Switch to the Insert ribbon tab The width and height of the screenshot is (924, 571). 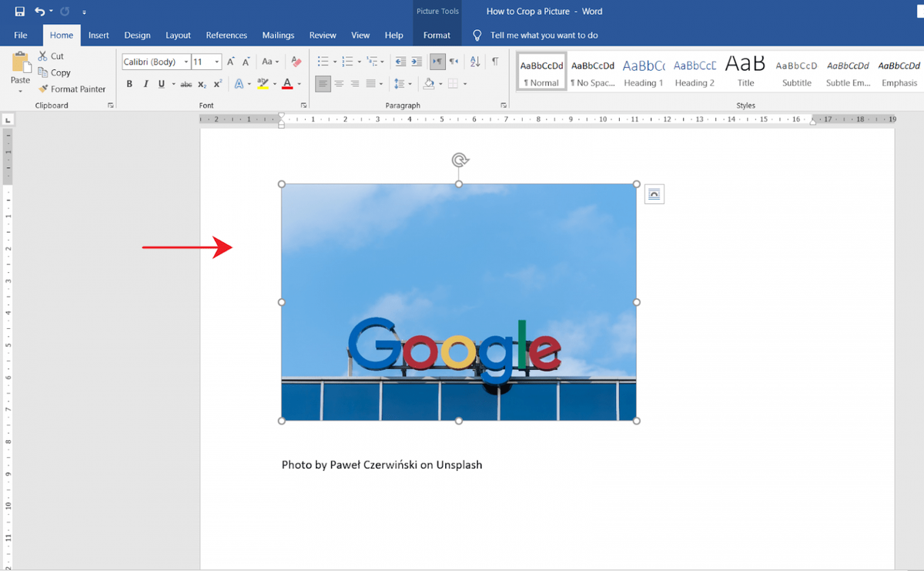99,35
